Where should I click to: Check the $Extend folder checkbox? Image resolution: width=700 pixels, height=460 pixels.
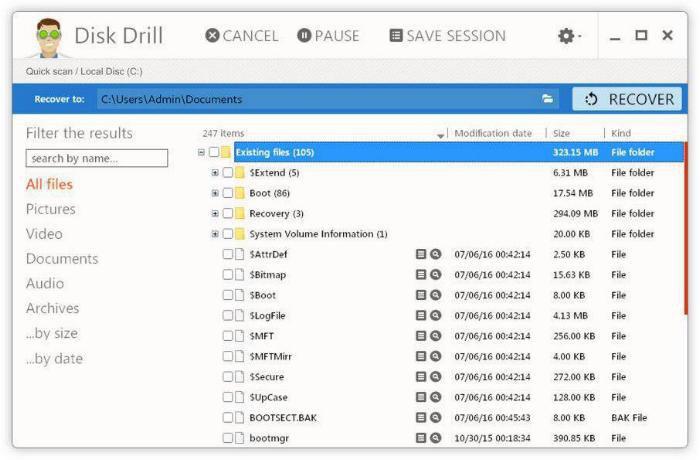click(x=228, y=172)
